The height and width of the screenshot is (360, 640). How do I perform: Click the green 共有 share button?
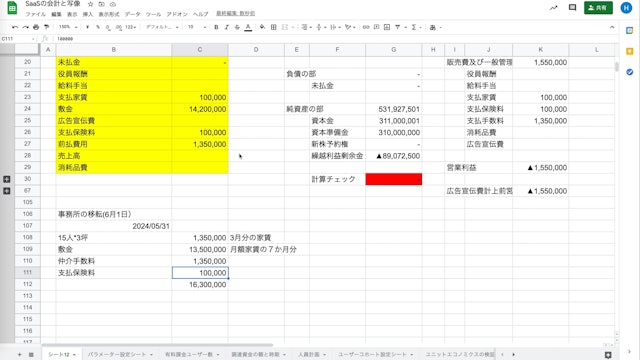(x=598, y=8)
